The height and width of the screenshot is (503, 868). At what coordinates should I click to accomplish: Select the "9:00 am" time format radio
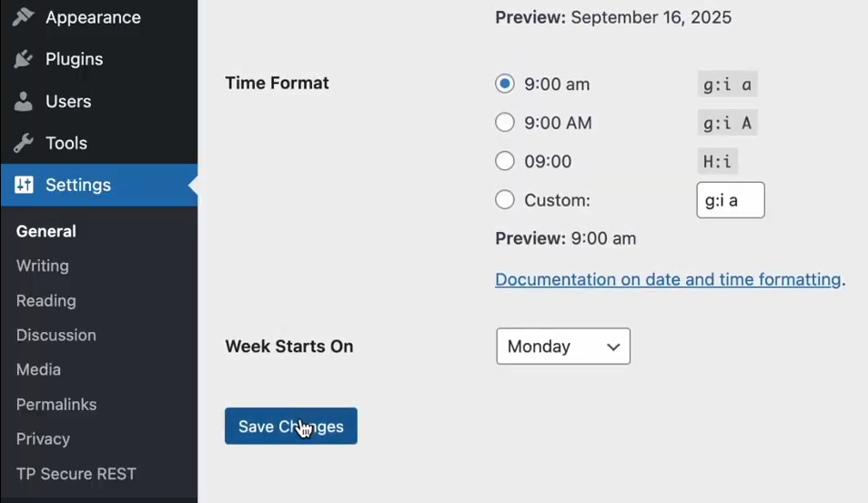505,84
